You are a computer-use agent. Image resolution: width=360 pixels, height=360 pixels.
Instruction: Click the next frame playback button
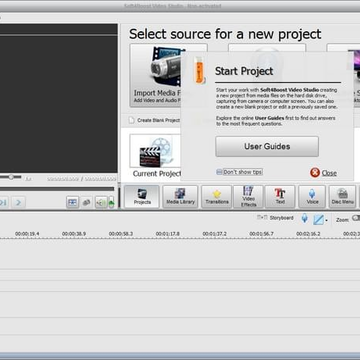pos(18,202)
